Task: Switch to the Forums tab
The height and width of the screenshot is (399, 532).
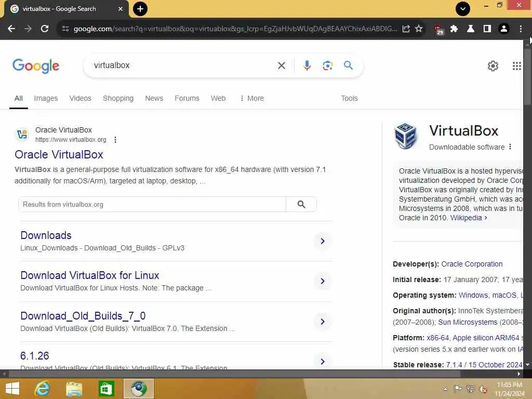Action: 187,98
